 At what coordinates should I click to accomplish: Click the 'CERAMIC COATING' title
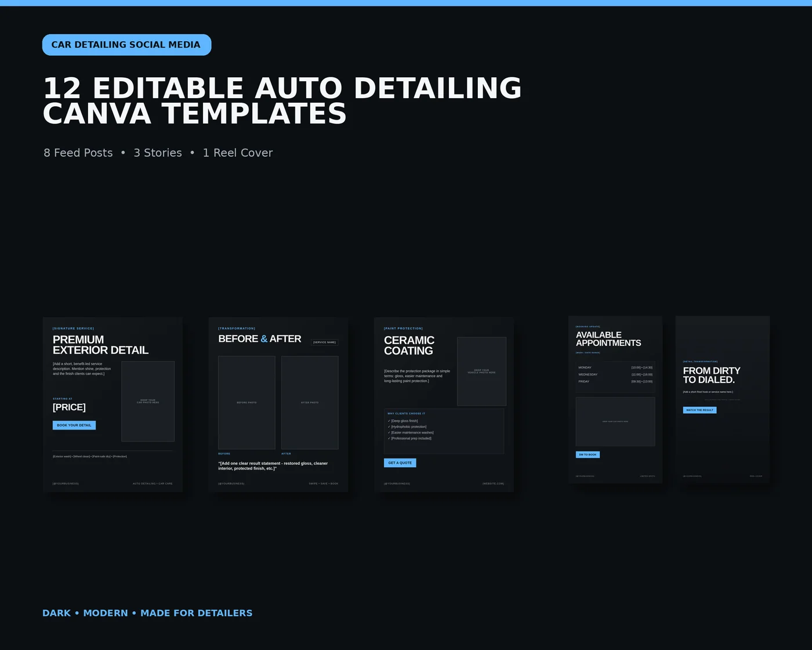[x=409, y=345]
